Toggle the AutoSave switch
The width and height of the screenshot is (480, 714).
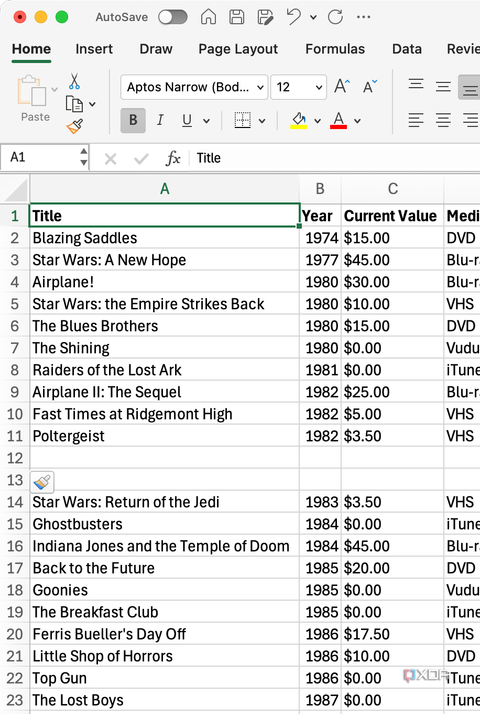tap(173, 17)
